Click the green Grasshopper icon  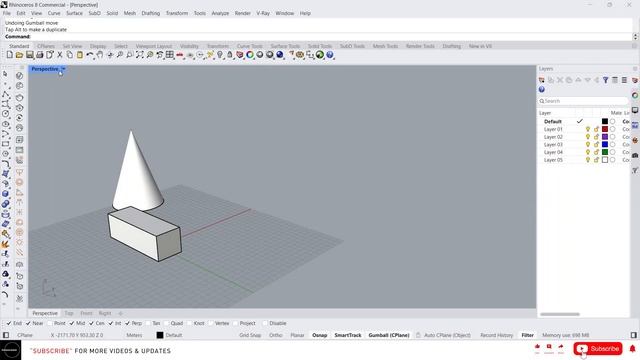320,55
